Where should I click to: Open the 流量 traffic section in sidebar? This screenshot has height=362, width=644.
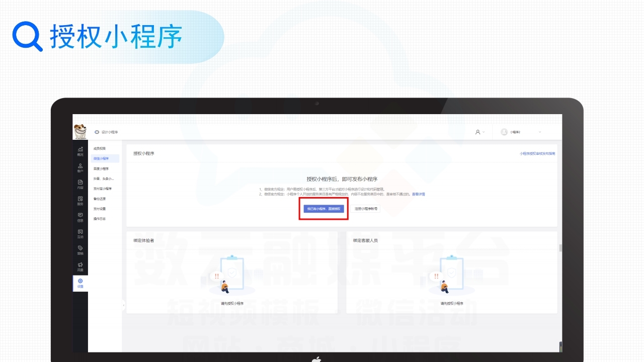pyautogui.click(x=80, y=266)
